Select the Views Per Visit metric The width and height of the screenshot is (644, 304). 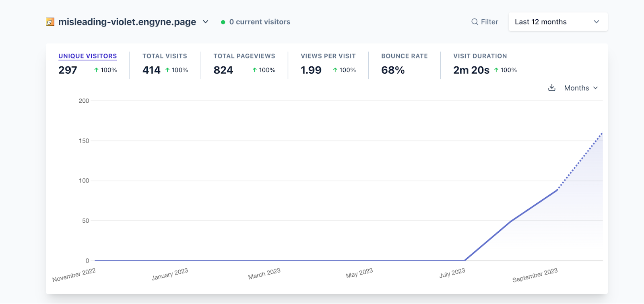[328, 56]
